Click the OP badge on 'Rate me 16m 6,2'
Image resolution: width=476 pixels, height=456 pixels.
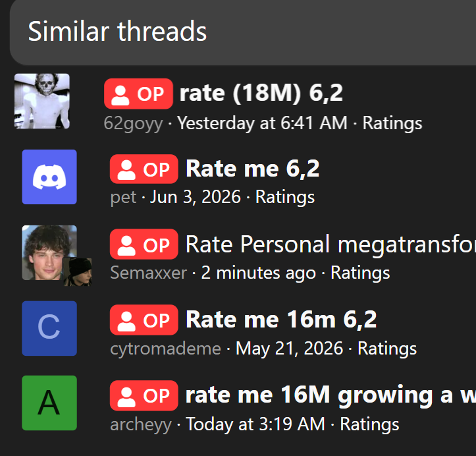click(144, 320)
